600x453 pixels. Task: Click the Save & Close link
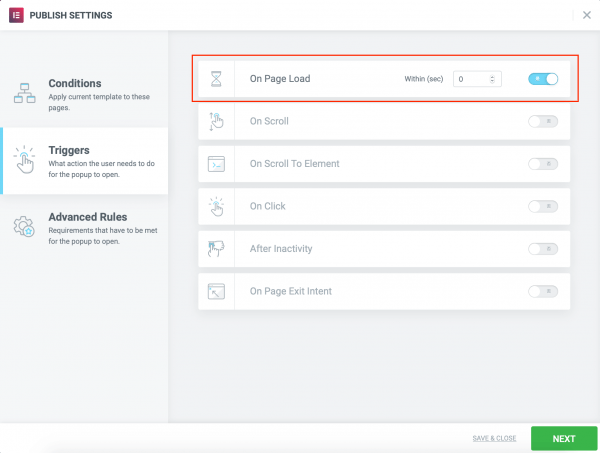[494, 438]
